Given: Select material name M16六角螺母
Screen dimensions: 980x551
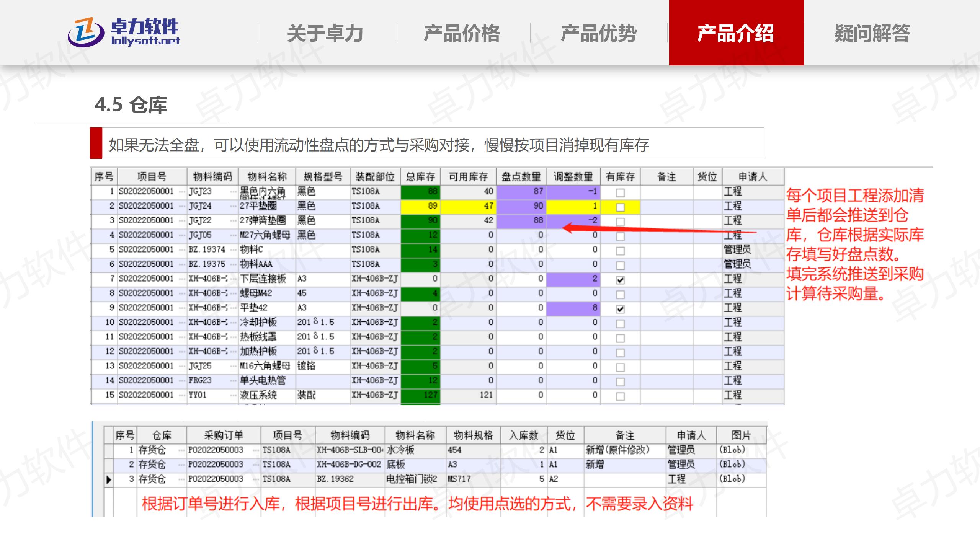Looking at the screenshot, I should click(x=265, y=366).
